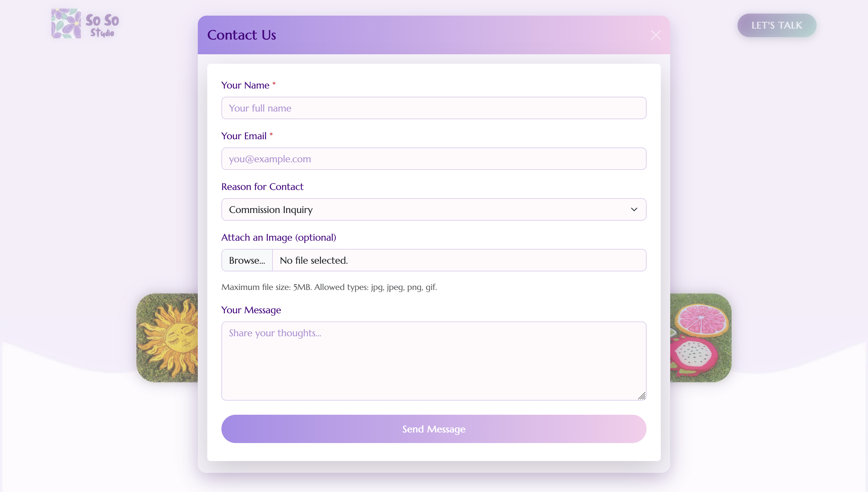Viewport: 868px width, 492px height.
Task: Click into the you@example.com email field
Action: coord(433,159)
